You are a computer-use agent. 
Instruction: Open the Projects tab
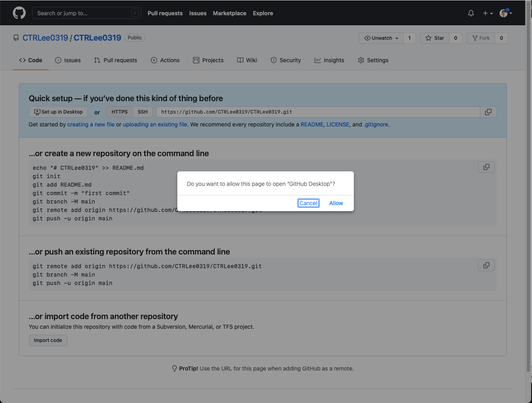pos(208,60)
